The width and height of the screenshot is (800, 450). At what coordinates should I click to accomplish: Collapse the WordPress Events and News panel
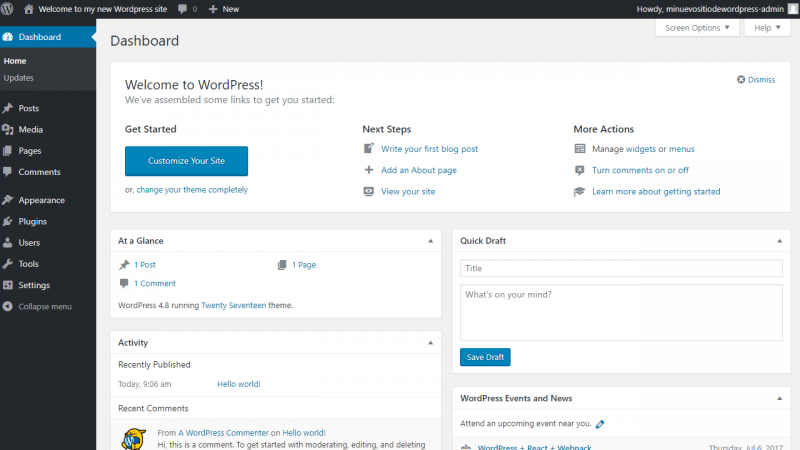click(x=780, y=398)
